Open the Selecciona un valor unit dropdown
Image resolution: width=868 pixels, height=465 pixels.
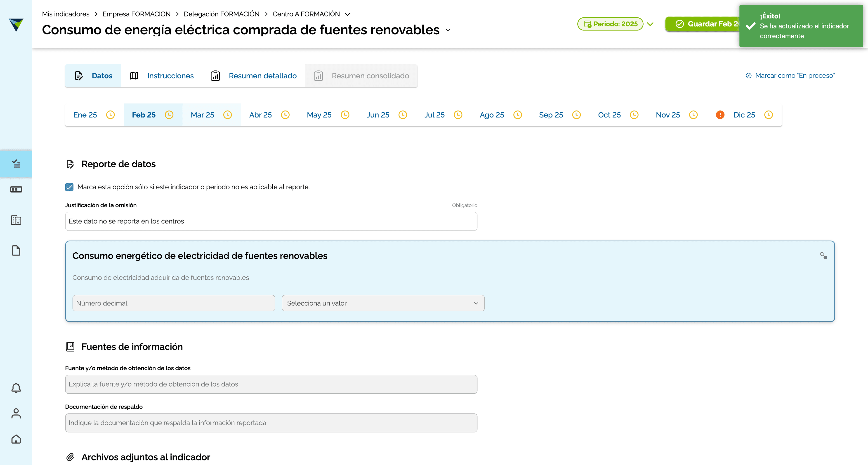pos(383,303)
